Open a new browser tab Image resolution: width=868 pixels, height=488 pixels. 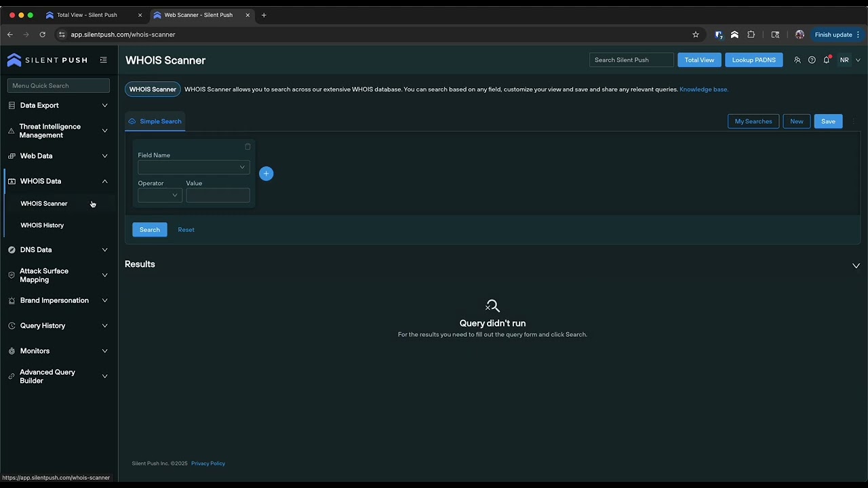click(x=264, y=15)
